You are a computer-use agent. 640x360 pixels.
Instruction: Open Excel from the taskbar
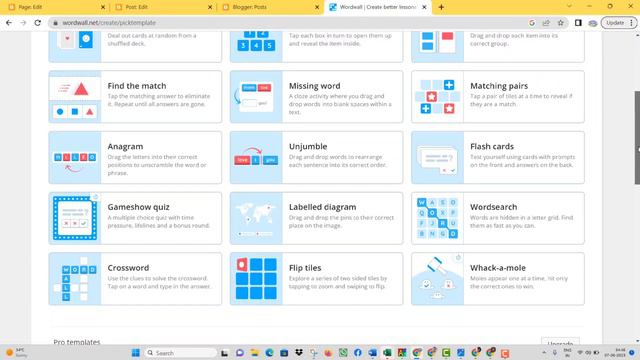coord(387,353)
